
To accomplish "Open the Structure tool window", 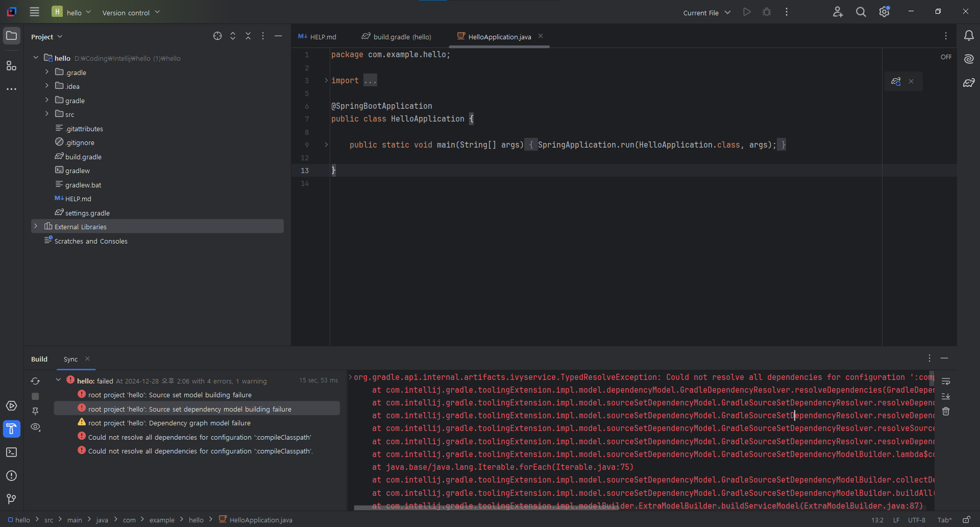I will (x=11, y=65).
